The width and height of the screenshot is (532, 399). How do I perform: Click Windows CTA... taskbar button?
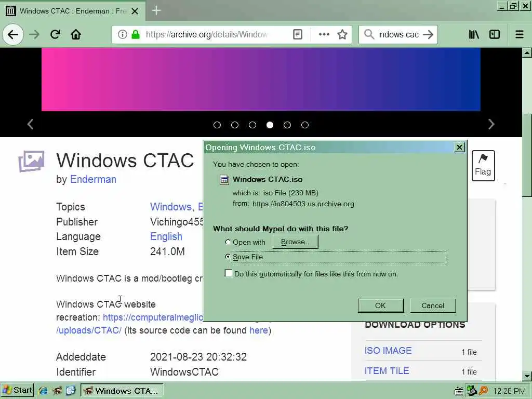coord(122,391)
